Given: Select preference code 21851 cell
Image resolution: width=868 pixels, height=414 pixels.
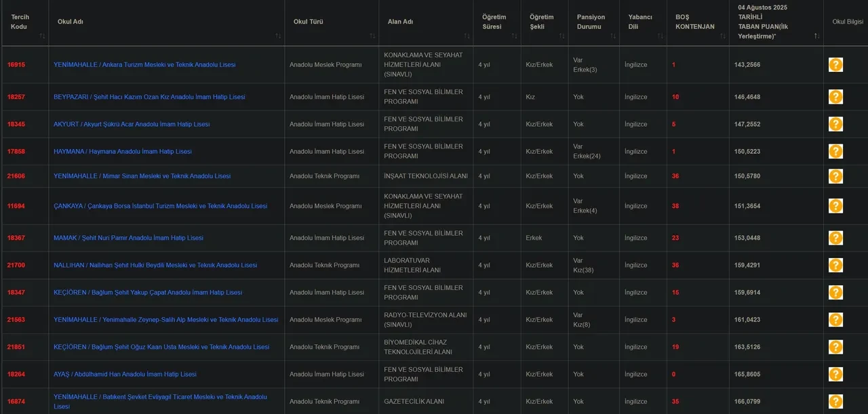Looking at the screenshot, I should tap(16, 347).
